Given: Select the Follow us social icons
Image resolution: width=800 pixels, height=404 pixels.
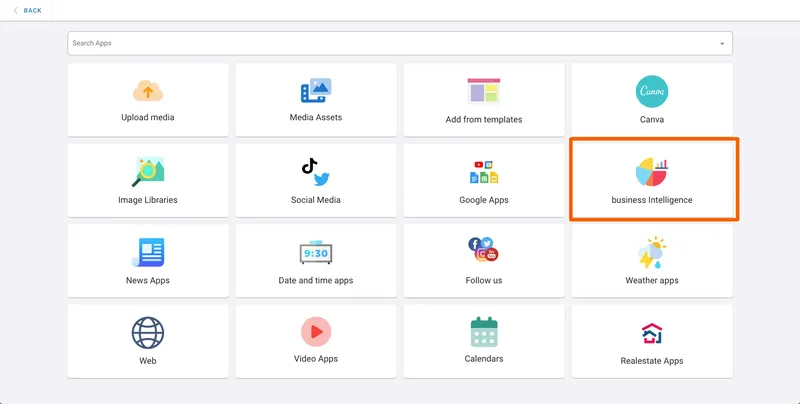Looking at the screenshot, I should click(484, 249).
